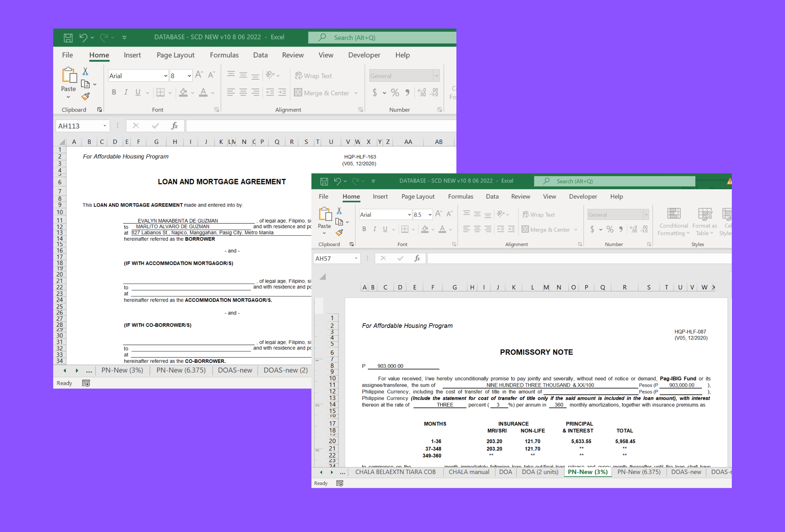785x532 pixels.
Task: Toggle Wrap Text in the back window
Action: (x=313, y=76)
